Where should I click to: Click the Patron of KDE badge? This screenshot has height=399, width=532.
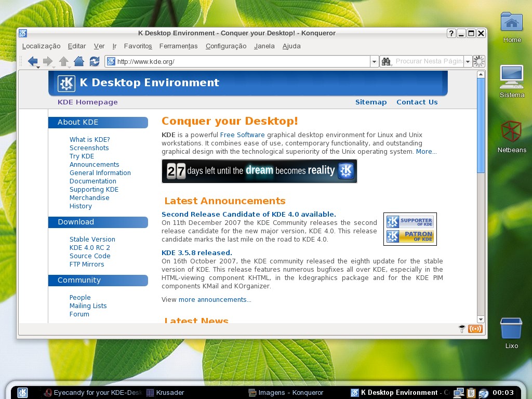(x=410, y=236)
